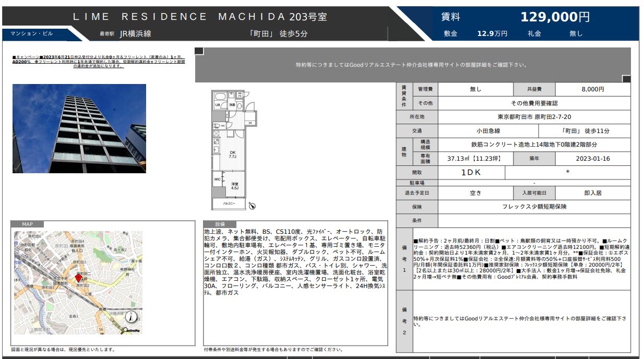Viewport: 644px width, 359px height.
Task: Open the Machida area map image
Action: [x=78, y=282]
